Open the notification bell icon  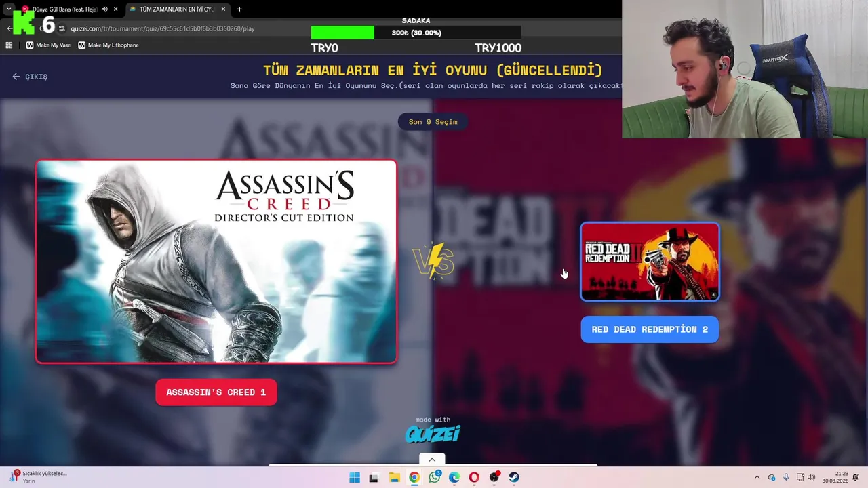856,477
